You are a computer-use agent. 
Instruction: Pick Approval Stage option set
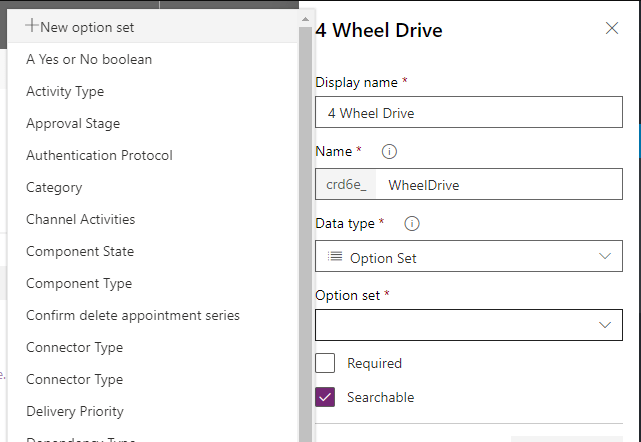(x=73, y=123)
